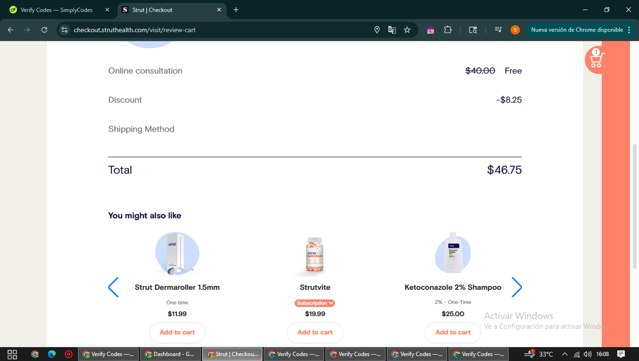Screen dimensions: 639x361
Task: Click the Ketoconazole 2% Shampoo product title
Action: (452, 287)
